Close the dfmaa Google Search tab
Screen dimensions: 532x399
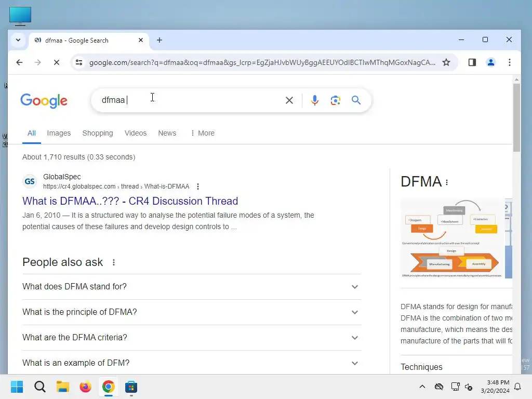pos(141,40)
